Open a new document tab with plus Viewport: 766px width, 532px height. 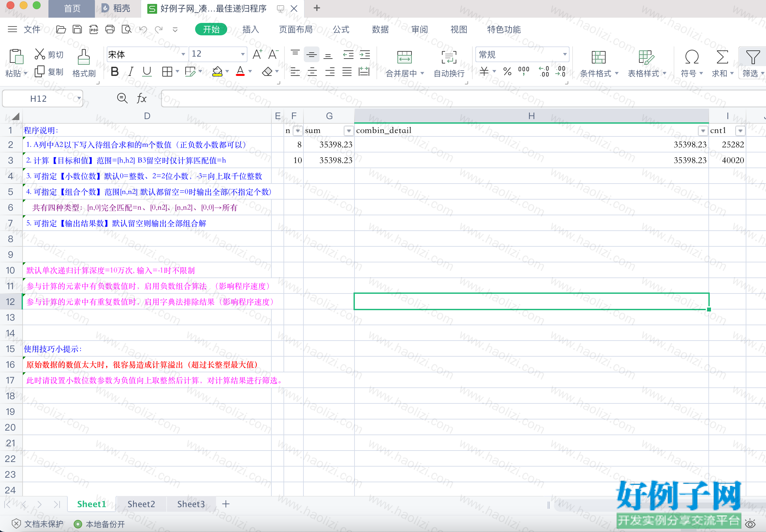(x=317, y=8)
